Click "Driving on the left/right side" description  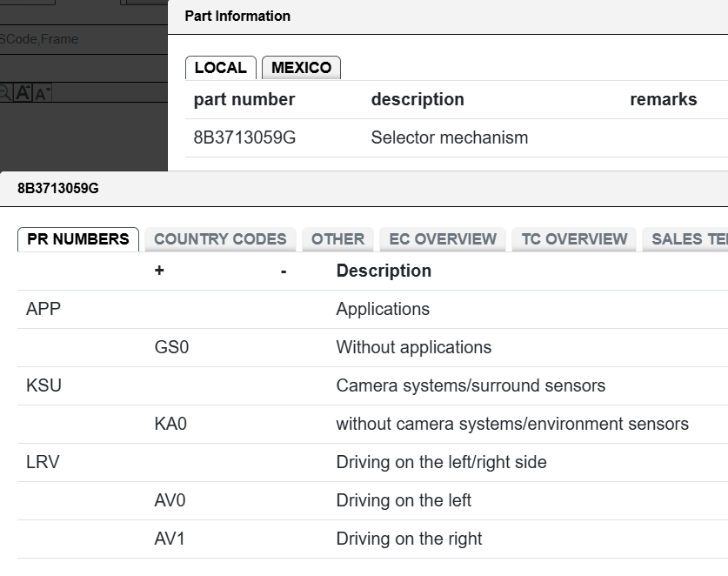coord(442,462)
